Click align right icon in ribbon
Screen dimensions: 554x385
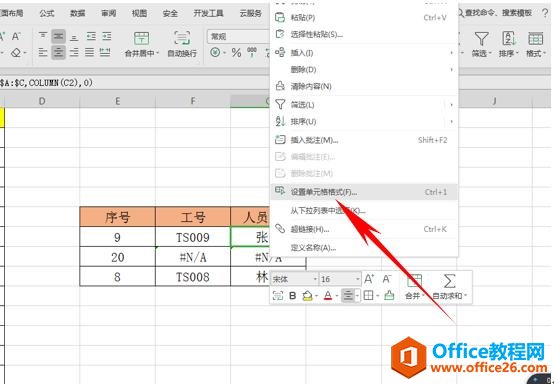click(x=74, y=53)
